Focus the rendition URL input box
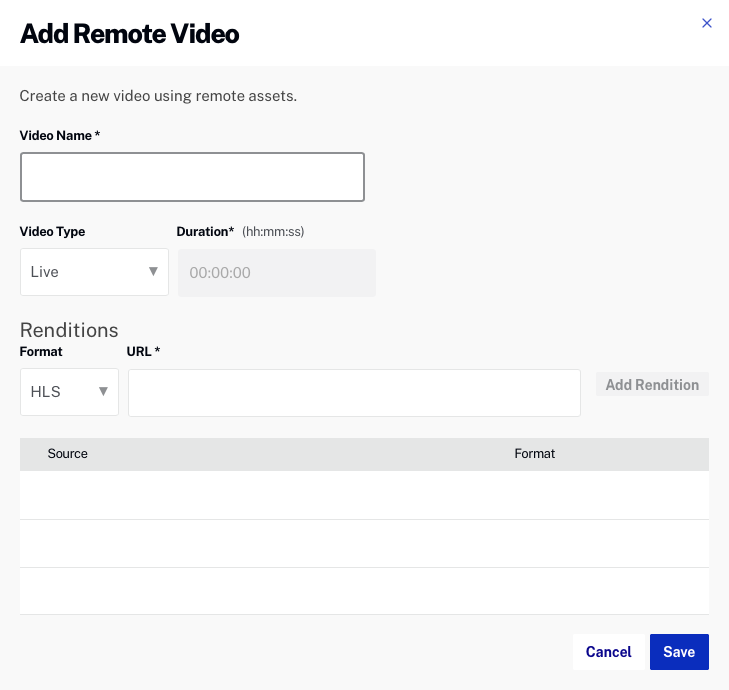729x690 pixels. click(354, 393)
